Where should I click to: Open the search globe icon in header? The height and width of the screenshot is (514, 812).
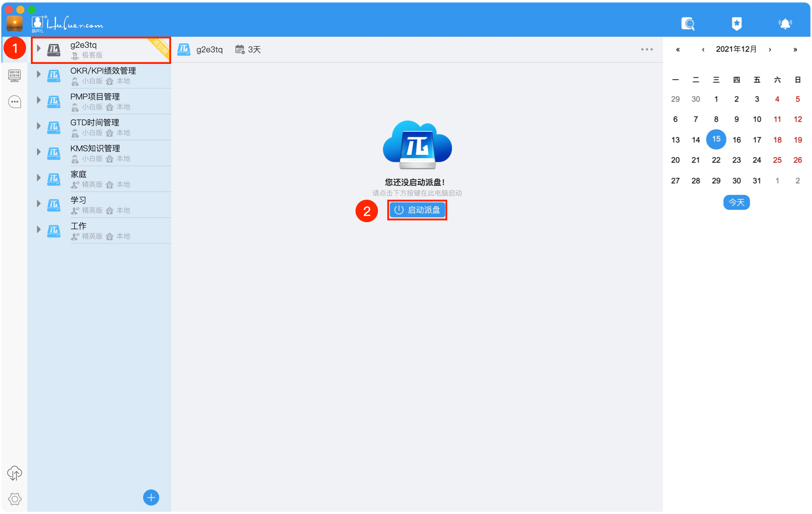tap(688, 24)
